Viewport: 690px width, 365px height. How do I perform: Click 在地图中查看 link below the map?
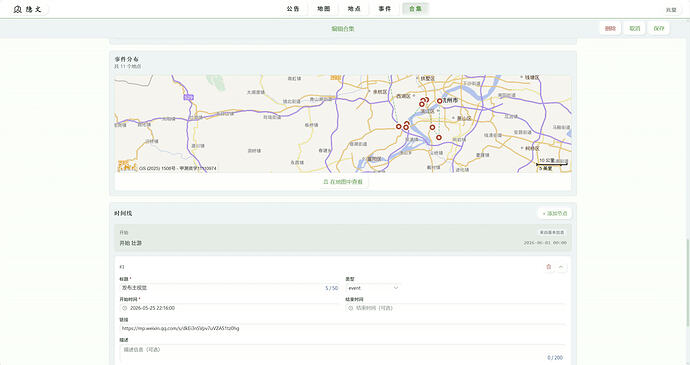[x=343, y=182]
